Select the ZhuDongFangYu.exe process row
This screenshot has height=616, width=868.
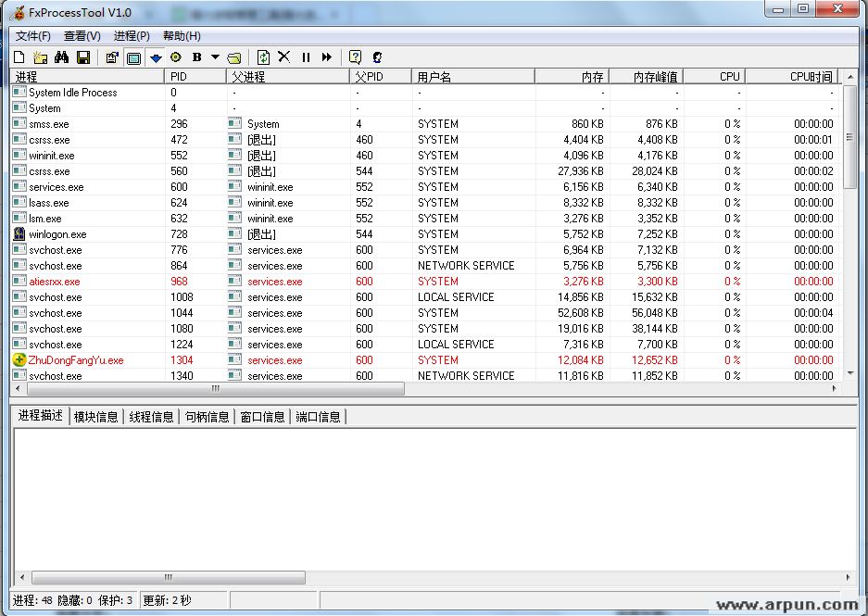tap(76, 360)
